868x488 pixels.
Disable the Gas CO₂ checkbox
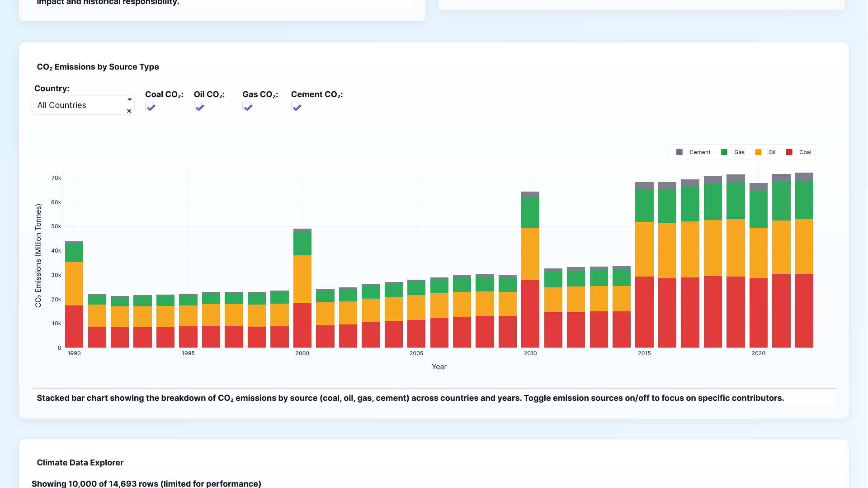tap(247, 107)
